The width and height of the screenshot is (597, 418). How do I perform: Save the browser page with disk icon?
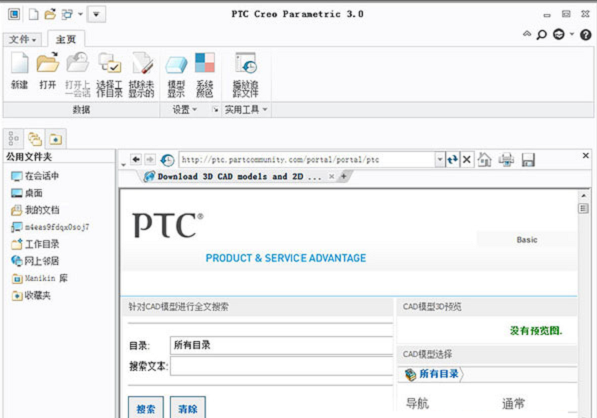tap(528, 160)
